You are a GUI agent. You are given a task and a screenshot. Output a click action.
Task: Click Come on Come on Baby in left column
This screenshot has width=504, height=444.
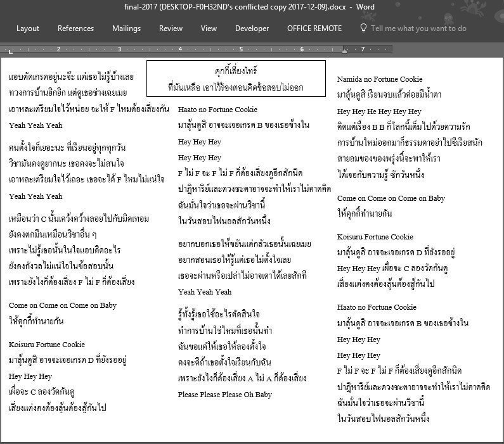(62, 305)
